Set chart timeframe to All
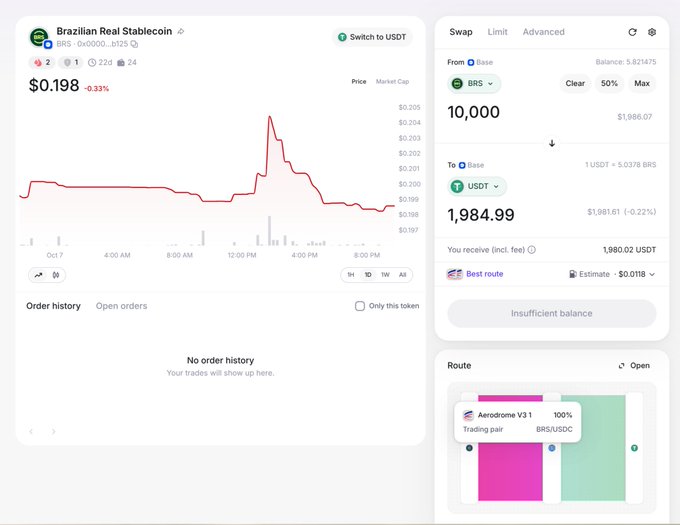 point(402,275)
